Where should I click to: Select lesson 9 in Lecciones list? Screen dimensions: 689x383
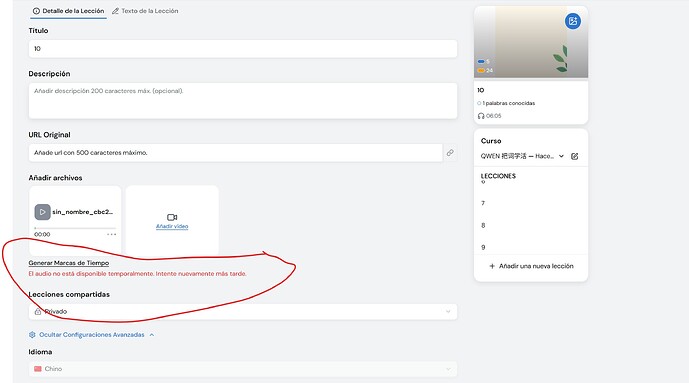483,247
